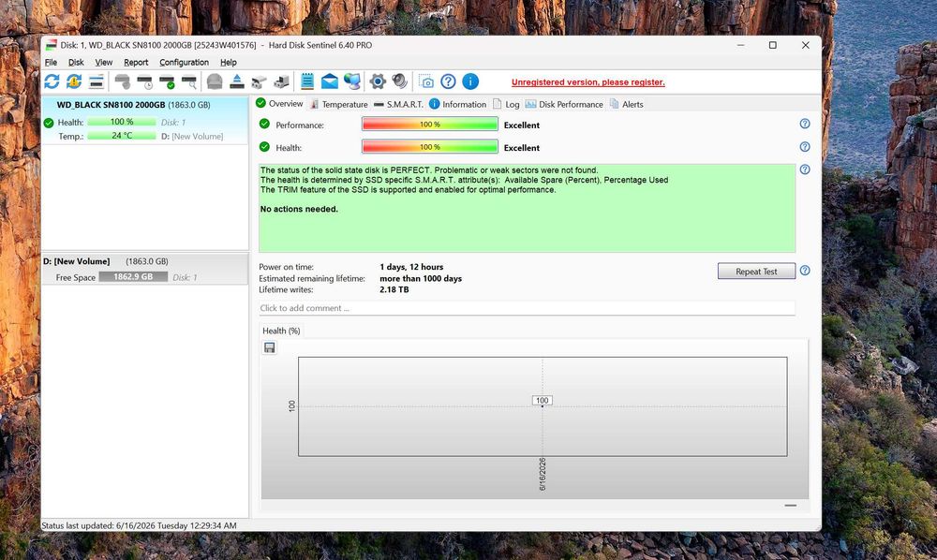Viewport: 937px width, 560px height.
Task: Click the blue envelope email icon
Action: (x=329, y=81)
